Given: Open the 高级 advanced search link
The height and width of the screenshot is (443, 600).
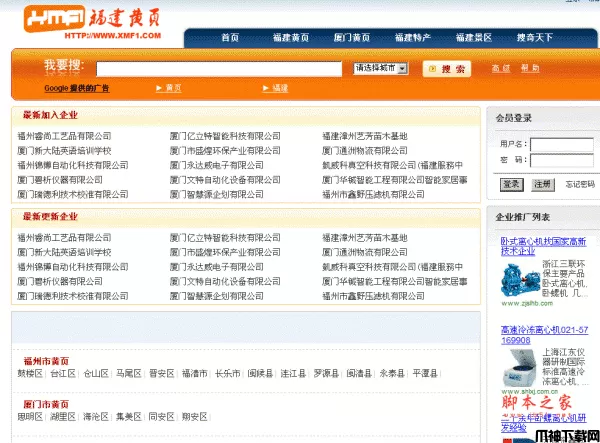Looking at the screenshot, I should (x=501, y=68).
